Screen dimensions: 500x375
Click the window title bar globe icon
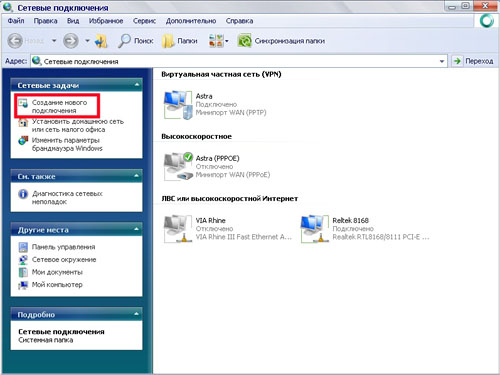pos(8,7)
